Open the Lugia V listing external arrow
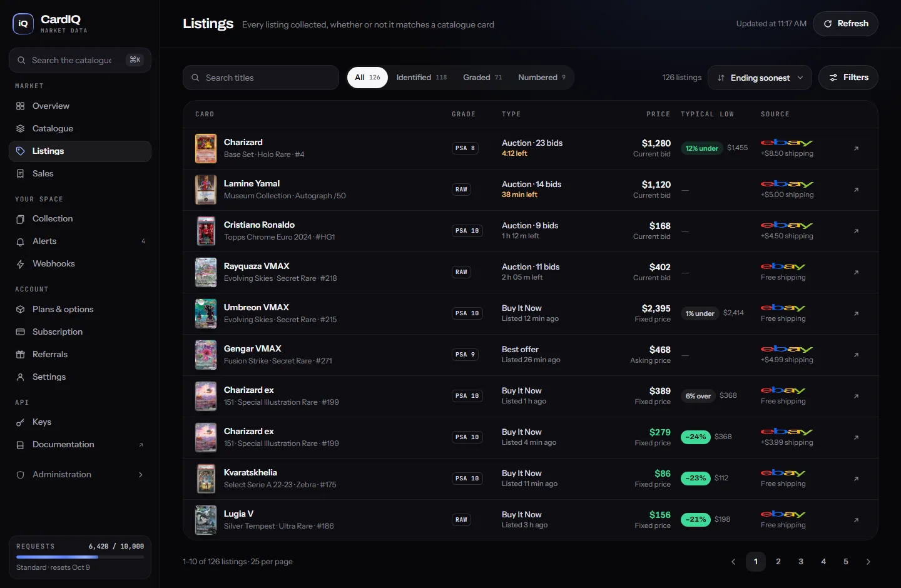The width and height of the screenshot is (901, 588). tap(856, 520)
